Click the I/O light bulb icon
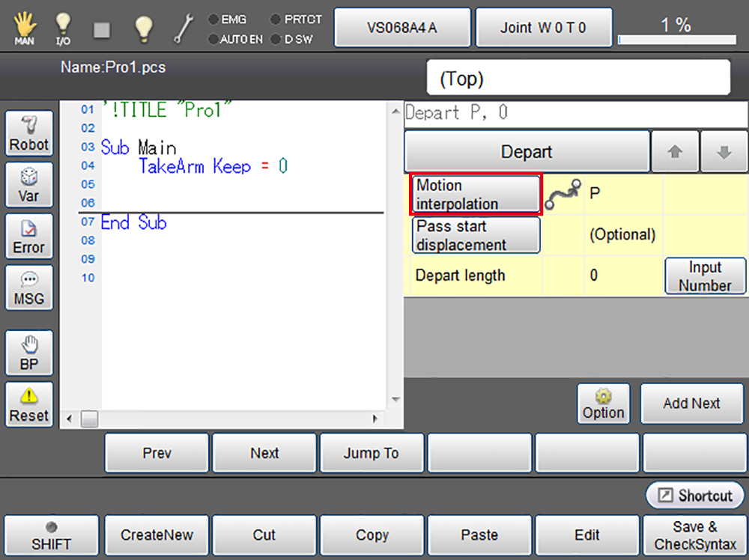749x560 pixels. 64,28
